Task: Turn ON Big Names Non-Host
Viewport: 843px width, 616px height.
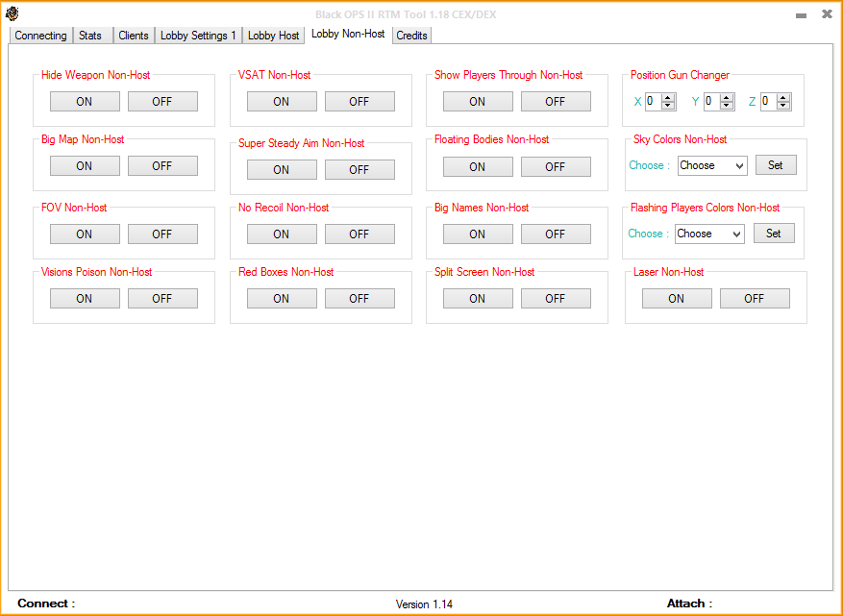Action: [478, 234]
